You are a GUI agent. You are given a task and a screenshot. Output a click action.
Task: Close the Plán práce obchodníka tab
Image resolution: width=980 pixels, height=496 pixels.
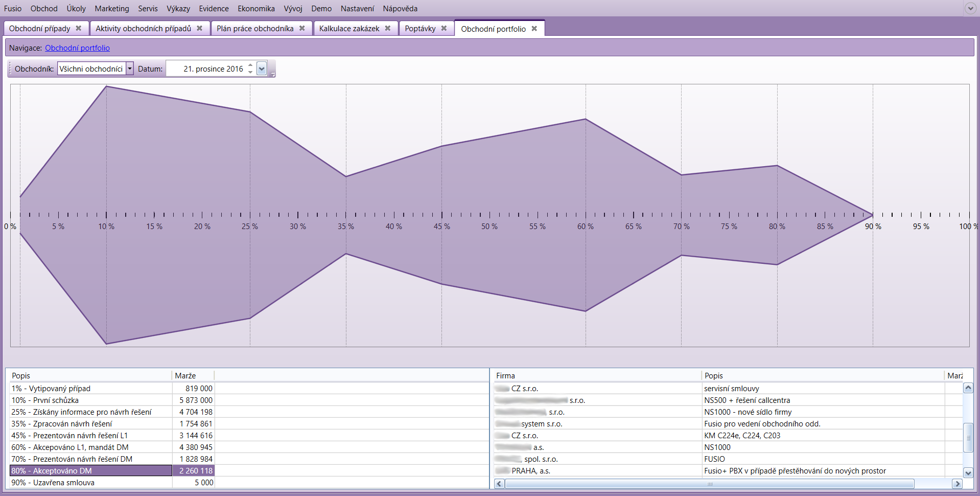[x=302, y=29]
